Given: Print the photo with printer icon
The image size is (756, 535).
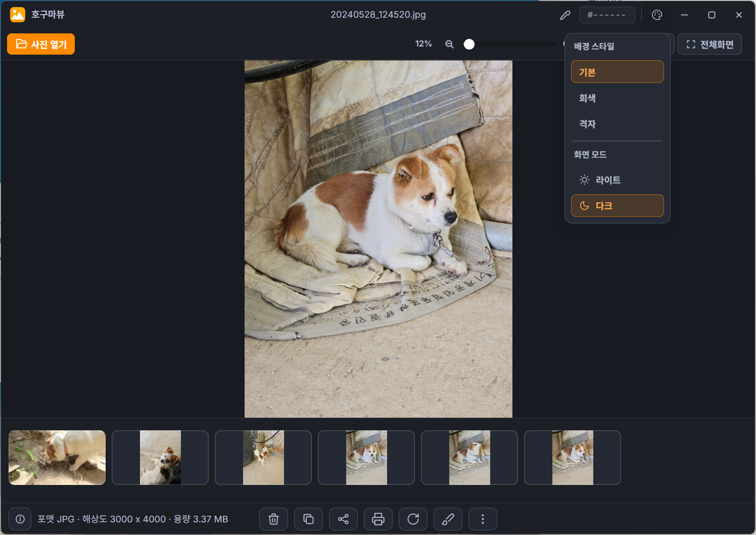Looking at the screenshot, I should coord(378,519).
